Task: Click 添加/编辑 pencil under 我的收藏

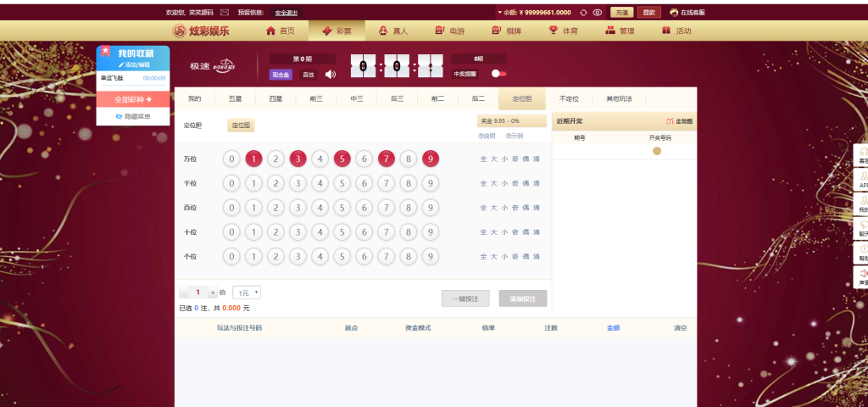Action: [133, 64]
